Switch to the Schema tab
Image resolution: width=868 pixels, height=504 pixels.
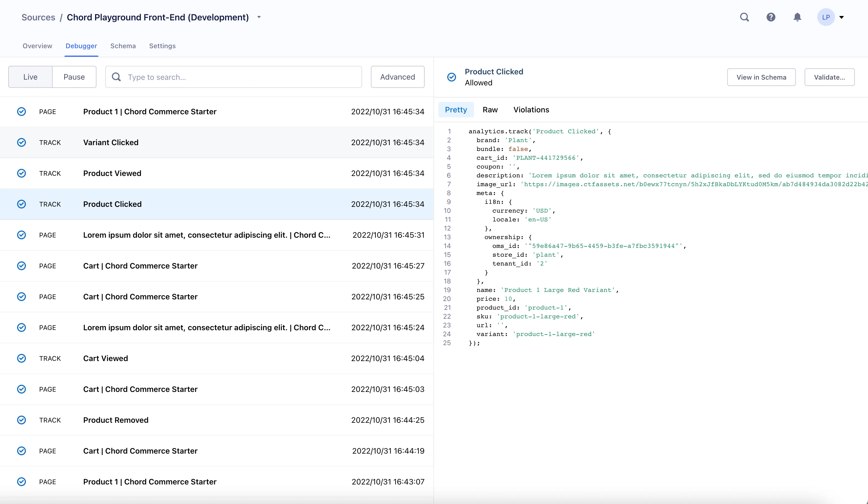(x=123, y=46)
